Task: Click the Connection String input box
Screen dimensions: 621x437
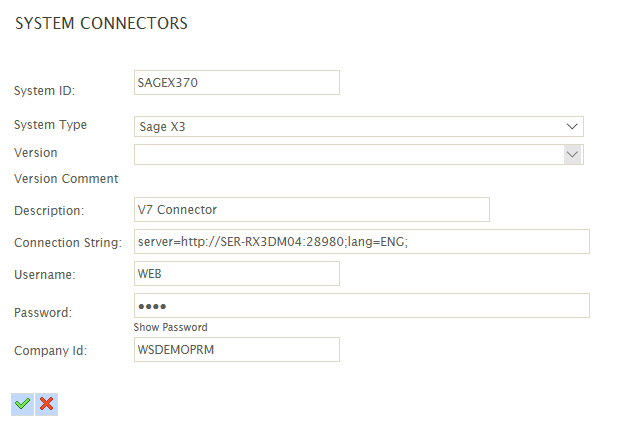Action: pos(361,242)
